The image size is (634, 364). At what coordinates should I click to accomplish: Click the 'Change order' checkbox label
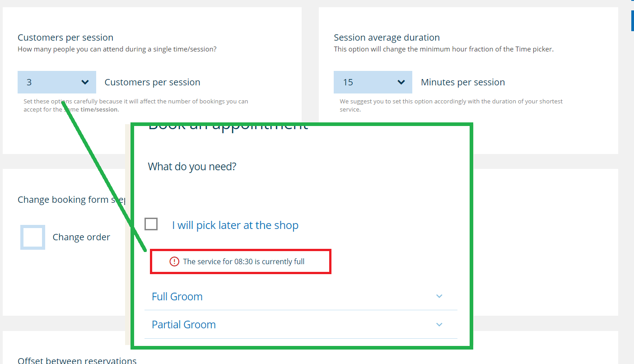point(81,237)
